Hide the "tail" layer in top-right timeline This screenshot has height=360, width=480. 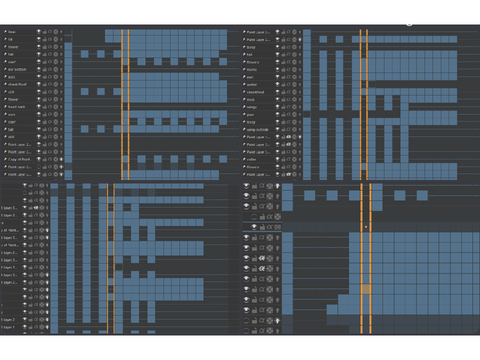(277, 54)
